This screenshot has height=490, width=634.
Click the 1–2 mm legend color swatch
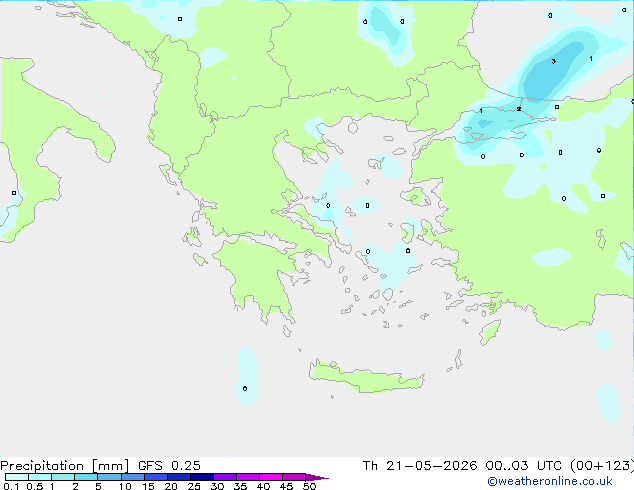[63, 477]
